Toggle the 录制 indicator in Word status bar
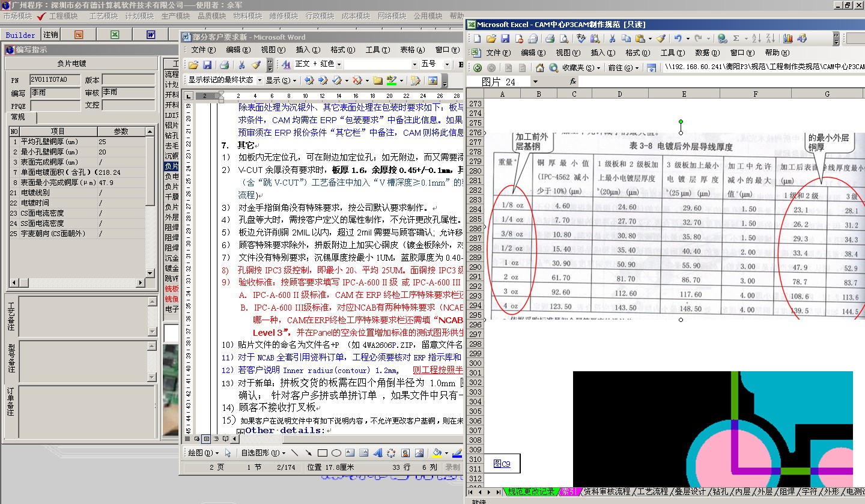The width and height of the screenshot is (865, 504). pyautogui.click(x=452, y=467)
